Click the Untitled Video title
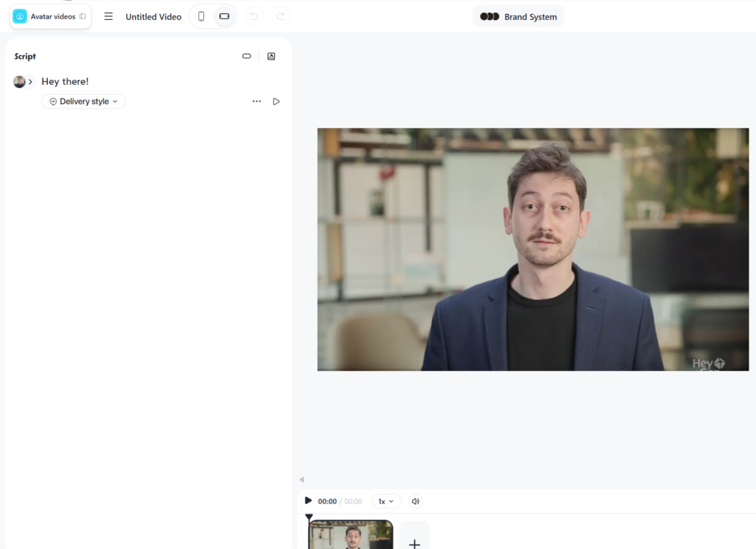 tap(154, 17)
